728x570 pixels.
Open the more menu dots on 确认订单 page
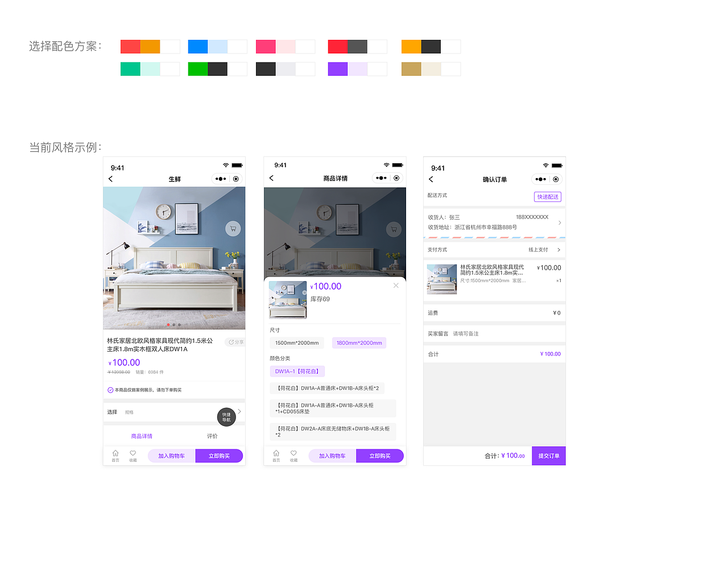[x=540, y=179]
